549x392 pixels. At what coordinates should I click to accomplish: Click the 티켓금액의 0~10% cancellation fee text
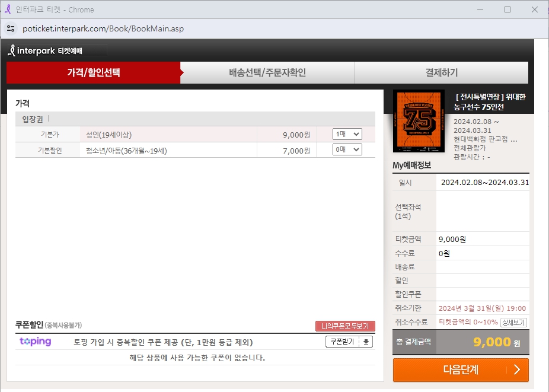point(468,322)
